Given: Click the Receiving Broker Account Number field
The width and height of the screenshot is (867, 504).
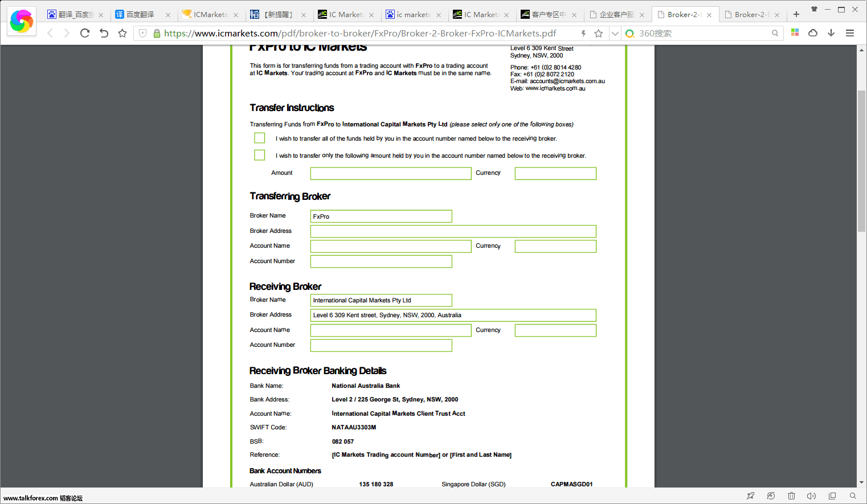Looking at the screenshot, I should [381, 345].
